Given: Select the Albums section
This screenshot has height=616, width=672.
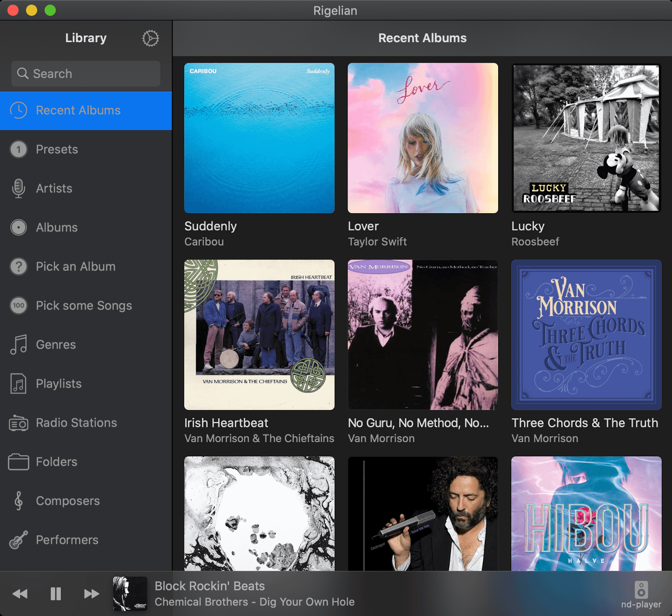Looking at the screenshot, I should point(56,227).
